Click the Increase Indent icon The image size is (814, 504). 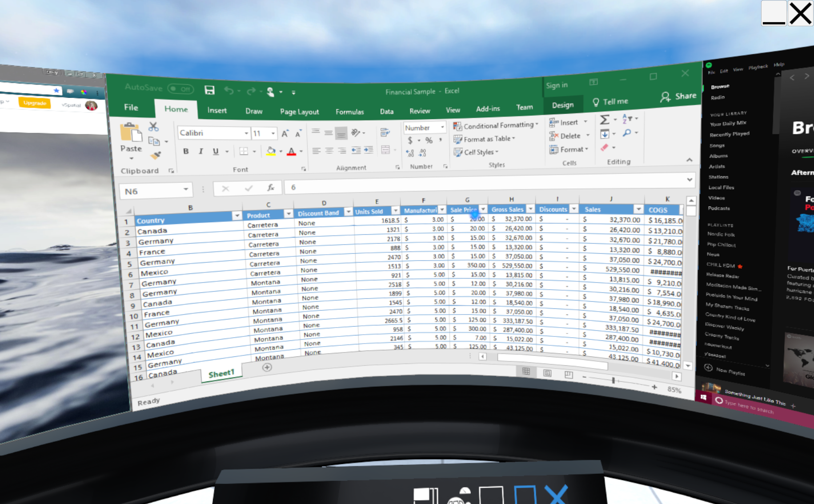click(x=369, y=150)
